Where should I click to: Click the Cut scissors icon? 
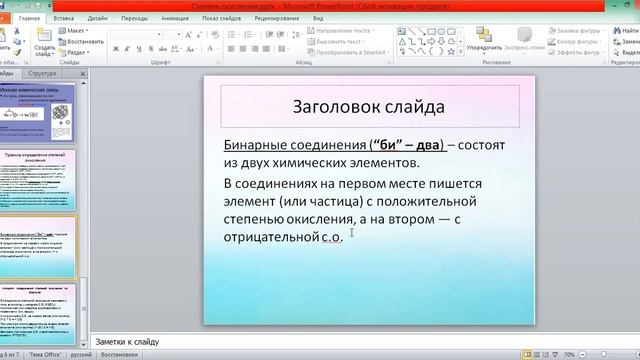(17, 31)
